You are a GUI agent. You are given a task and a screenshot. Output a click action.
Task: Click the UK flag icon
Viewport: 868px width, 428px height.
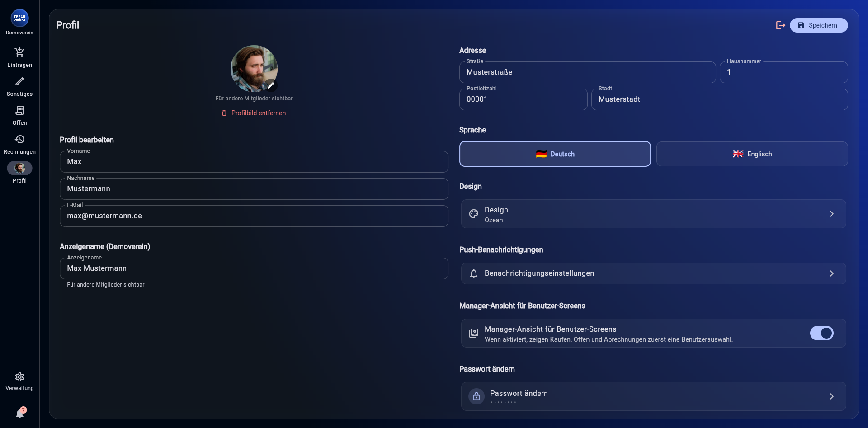[x=738, y=154]
